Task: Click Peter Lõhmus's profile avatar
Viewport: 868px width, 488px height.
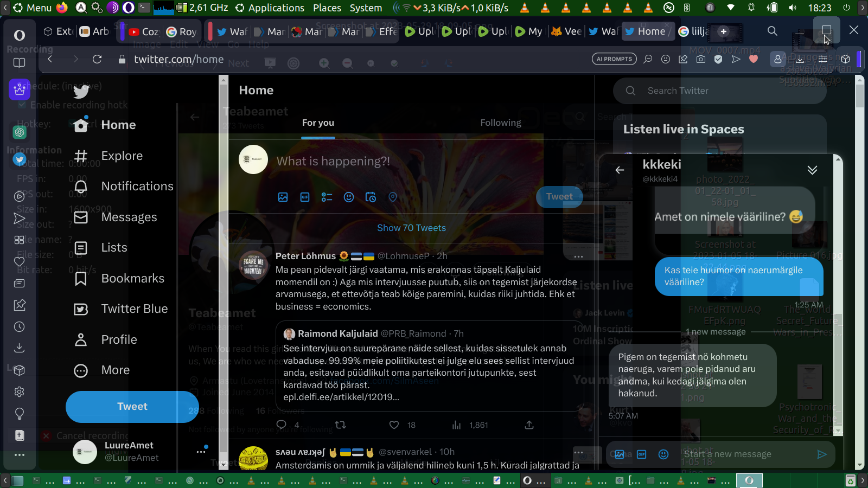Action: point(253,265)
